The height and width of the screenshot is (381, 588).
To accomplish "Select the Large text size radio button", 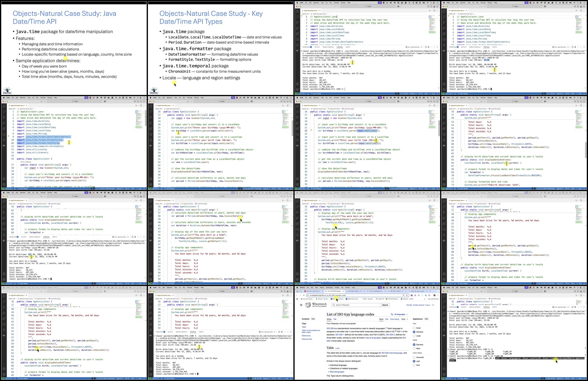I will pos(414,336).
